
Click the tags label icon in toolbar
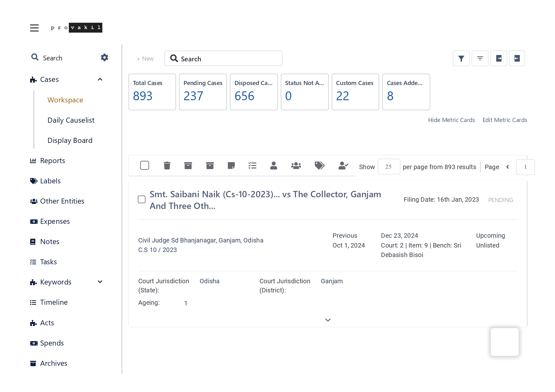tap(320, 165)
